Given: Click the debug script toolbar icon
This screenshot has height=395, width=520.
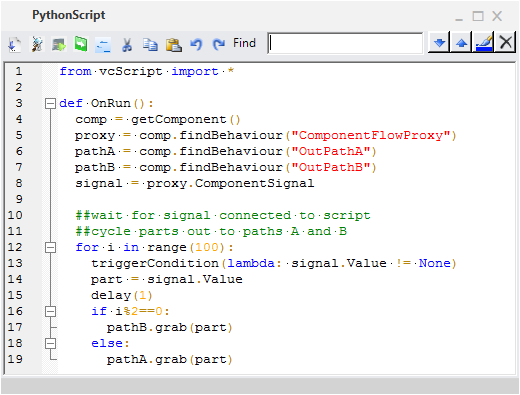Looking at the screenshot, I should 37,44.
